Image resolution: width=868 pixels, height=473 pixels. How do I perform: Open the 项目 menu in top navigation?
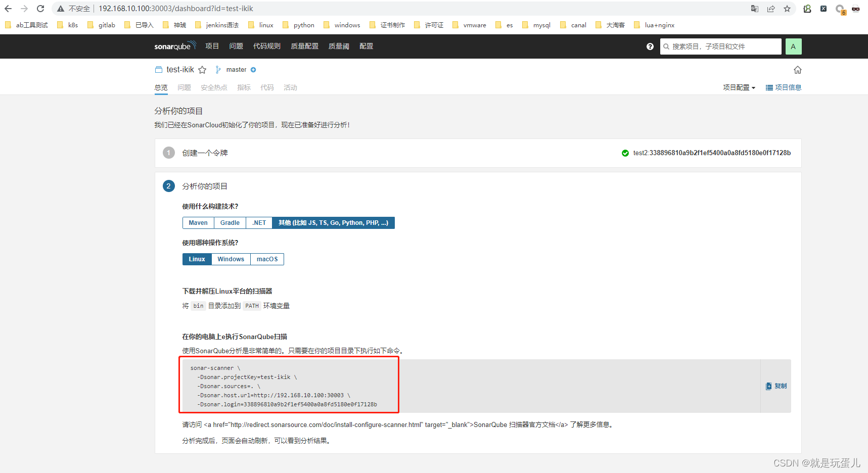[212, 46]
